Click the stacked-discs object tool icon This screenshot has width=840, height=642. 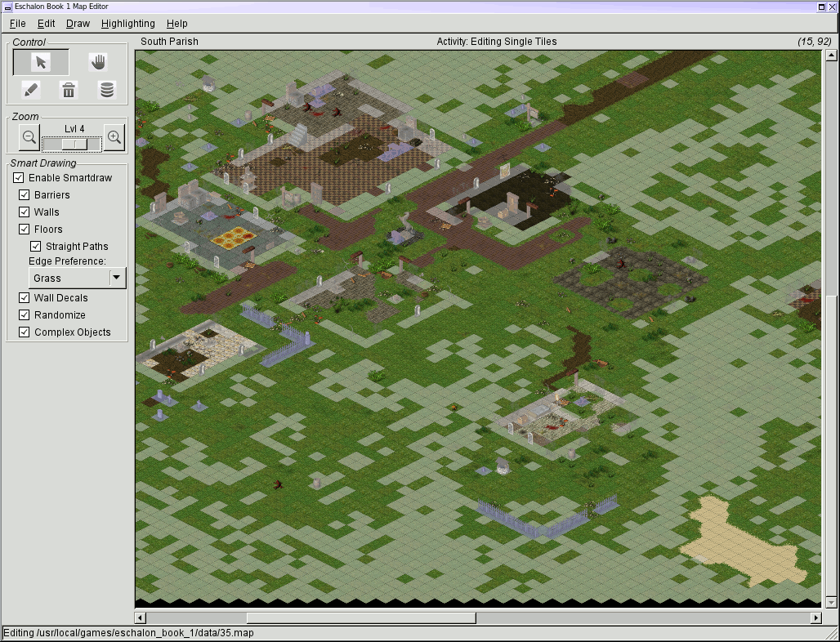pos(107,90)
